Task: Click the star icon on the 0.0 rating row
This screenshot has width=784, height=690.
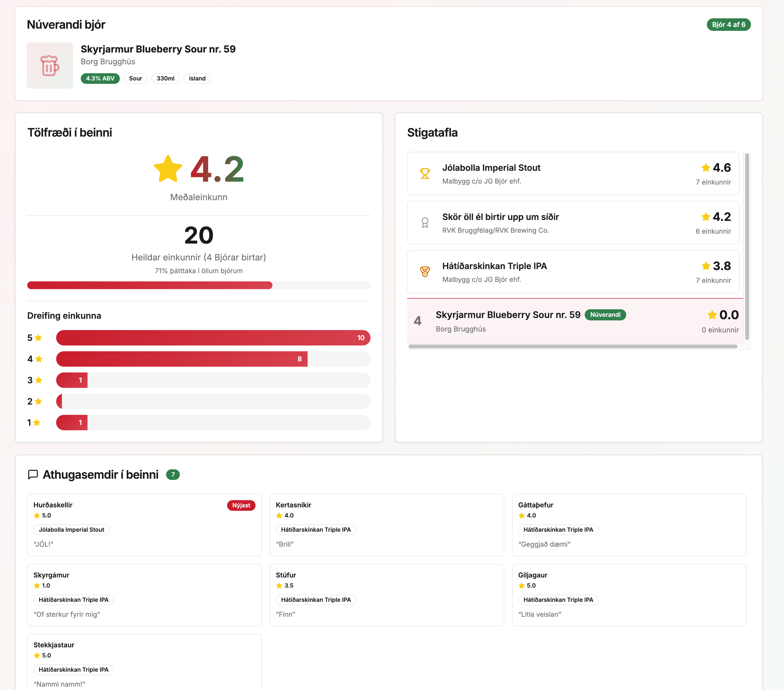Action: coord(712,315)
